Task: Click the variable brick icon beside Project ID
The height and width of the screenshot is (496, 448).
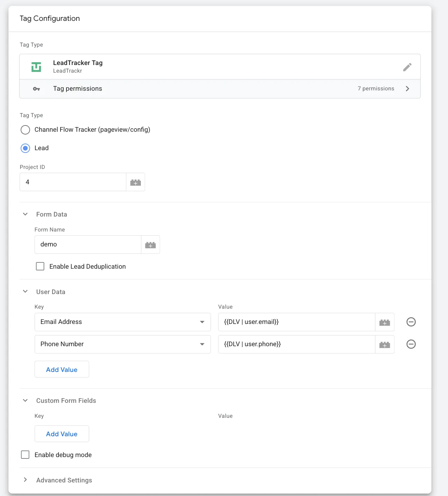Action: (135, 182)
